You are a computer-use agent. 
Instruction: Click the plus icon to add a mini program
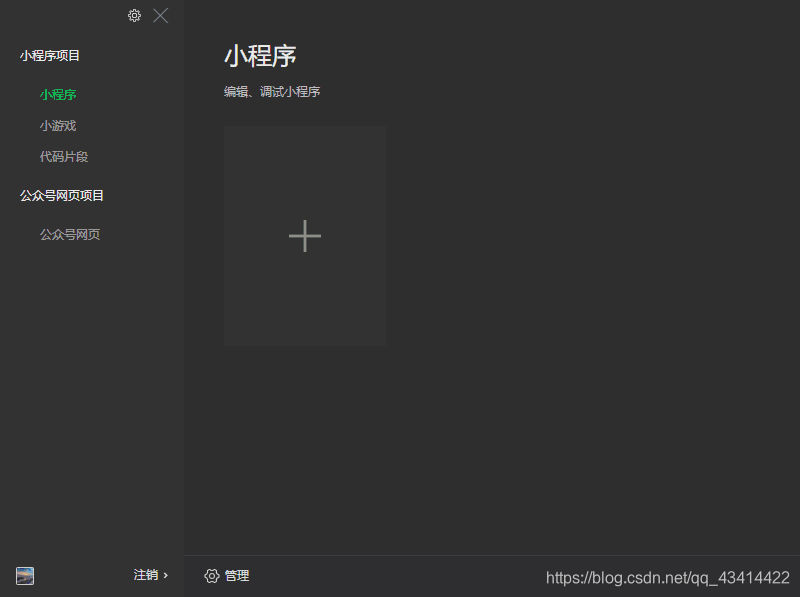coord(305,236)
